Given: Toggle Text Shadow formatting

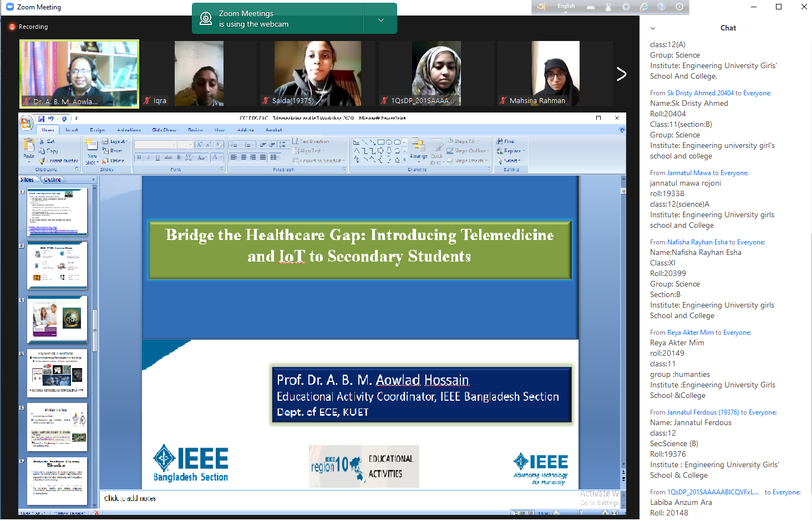Looking at the screenshot, I should point(179,157).
